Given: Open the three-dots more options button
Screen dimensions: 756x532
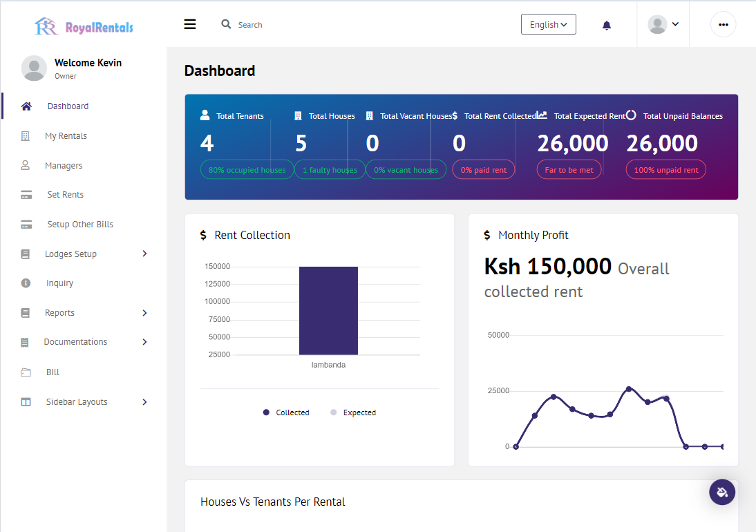Looking at the screenshot, I should [724, 25].
